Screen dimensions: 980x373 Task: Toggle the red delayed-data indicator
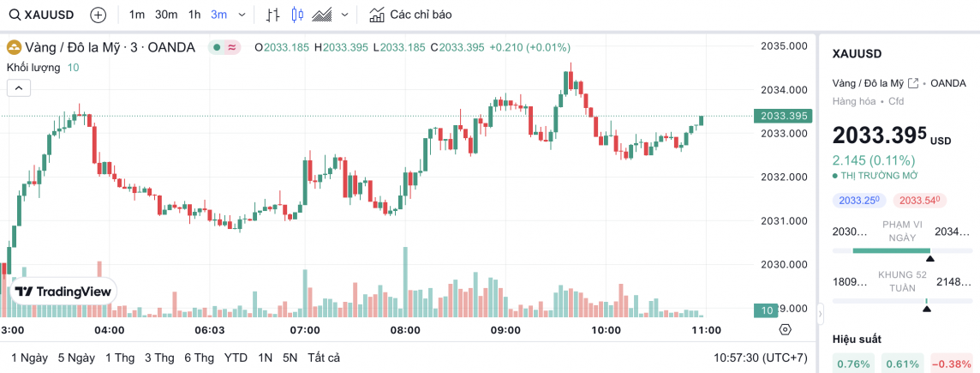point(231,47)
